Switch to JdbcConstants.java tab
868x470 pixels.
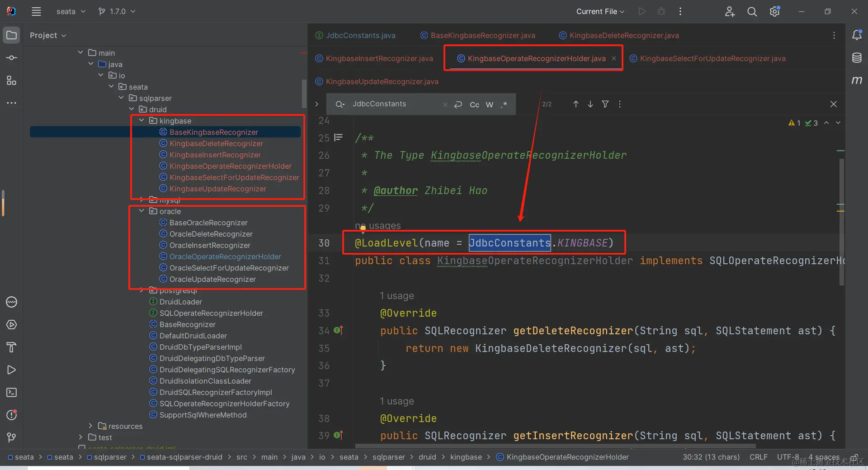point(355,35)
